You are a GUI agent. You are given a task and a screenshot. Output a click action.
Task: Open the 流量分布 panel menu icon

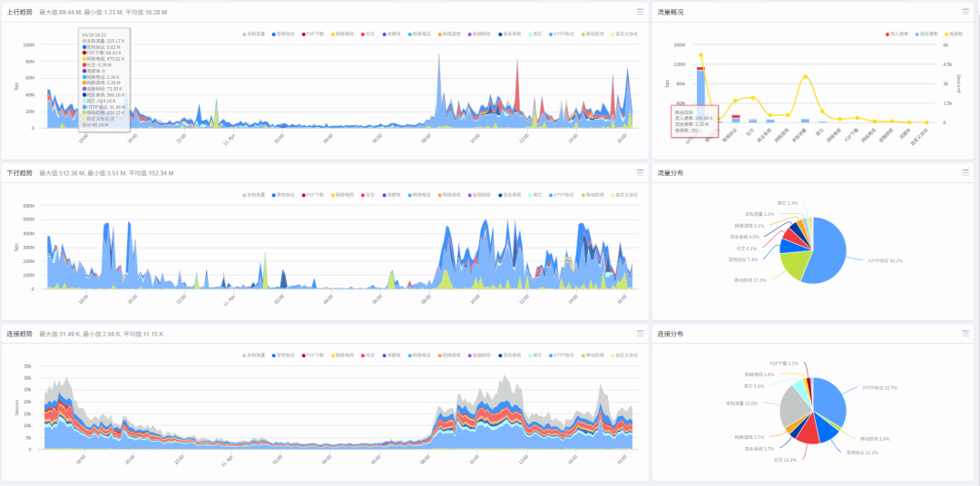click(x=965, y=172)
